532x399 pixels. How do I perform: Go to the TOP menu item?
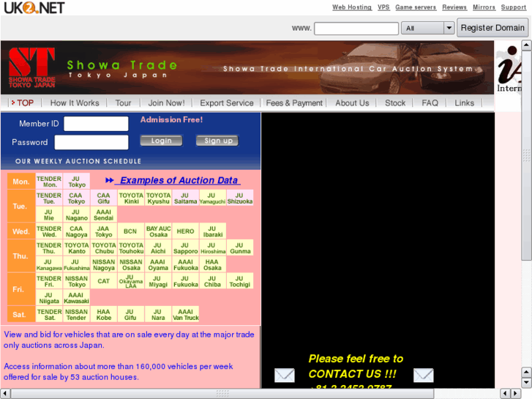tap(25, 103)
